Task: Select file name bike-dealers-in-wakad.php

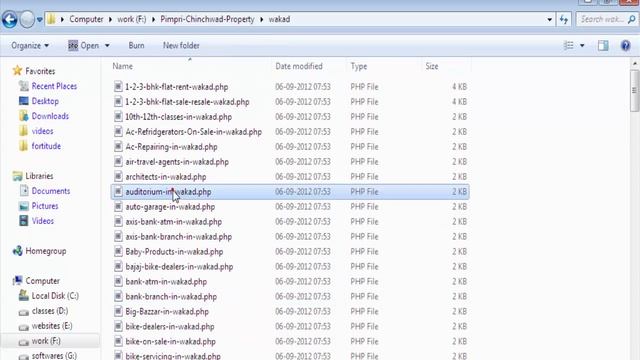Action: tap(170, 327)
